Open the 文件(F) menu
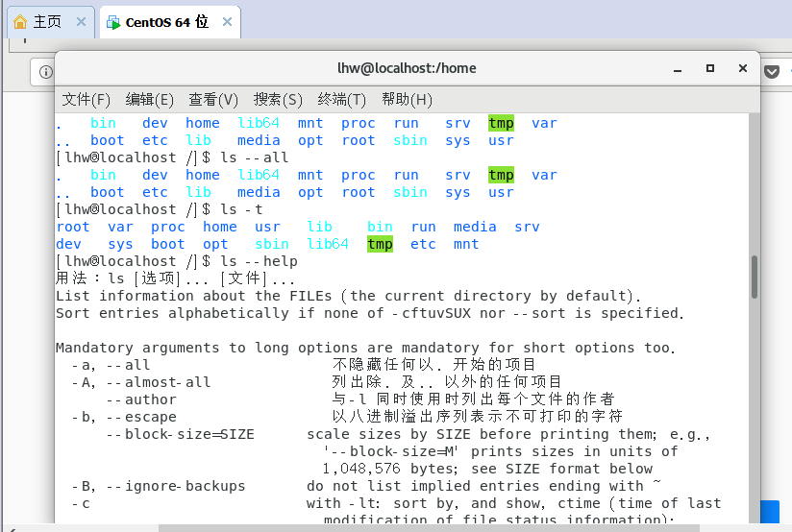Image resolution: width=792 pixels, height=532 pixels. tap(86, 100)
